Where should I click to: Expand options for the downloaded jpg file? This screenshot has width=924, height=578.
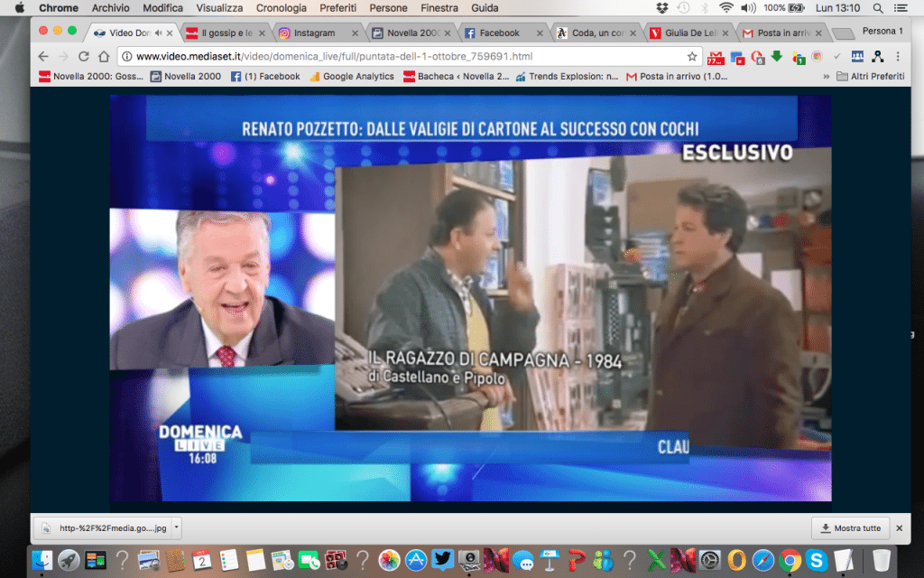[176, 527]
